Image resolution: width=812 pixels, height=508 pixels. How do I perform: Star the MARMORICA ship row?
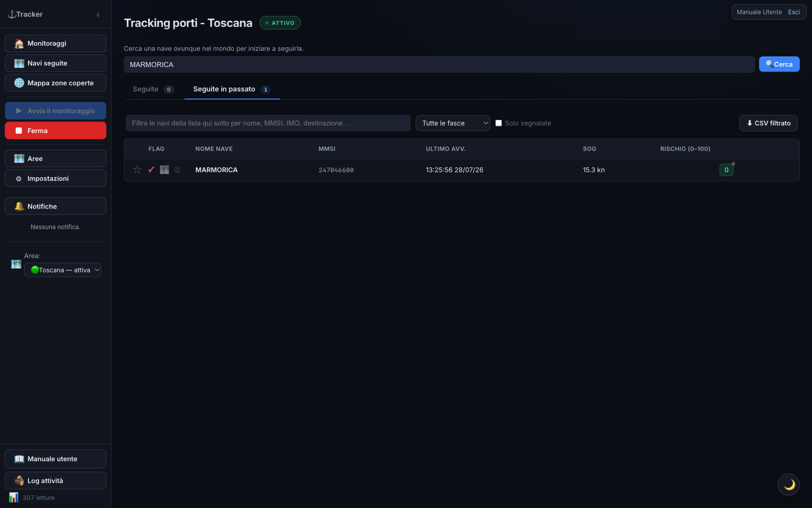coord(137,170)
